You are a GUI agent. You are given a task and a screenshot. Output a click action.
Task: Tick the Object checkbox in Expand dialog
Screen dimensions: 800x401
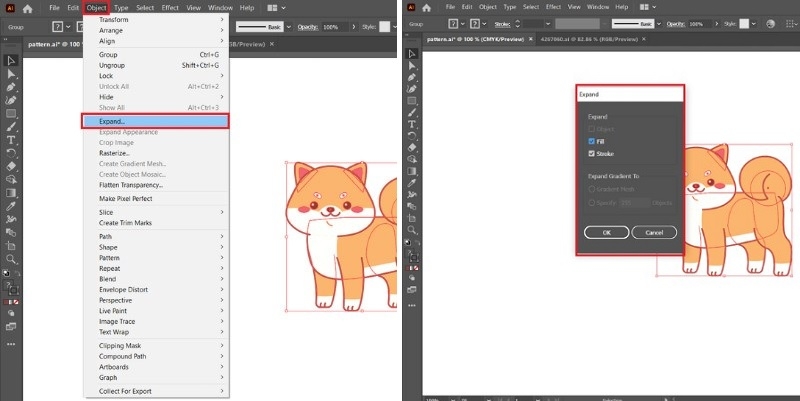(x=593, y=130)
